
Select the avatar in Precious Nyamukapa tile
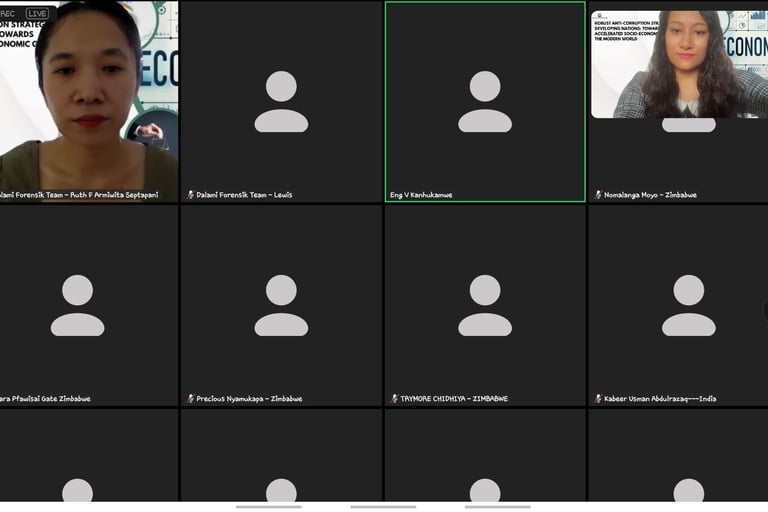click(281, 305)
